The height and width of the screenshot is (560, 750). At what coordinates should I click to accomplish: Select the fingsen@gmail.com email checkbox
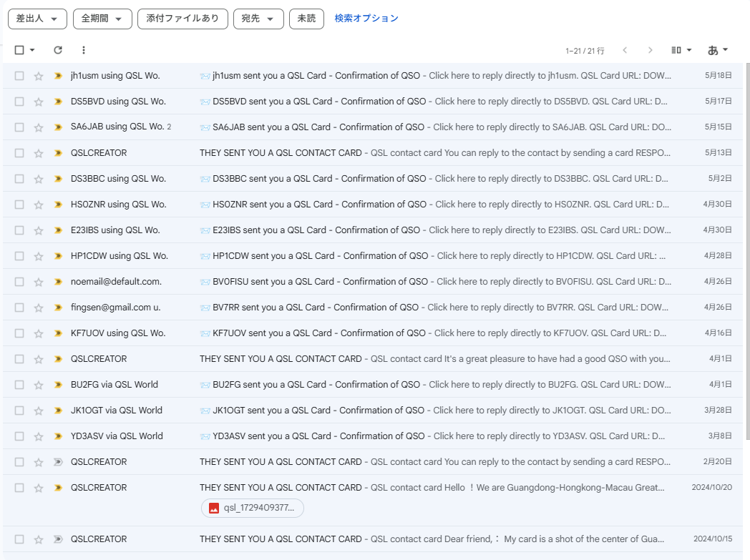pyautogui.click(x=19, y=308)
